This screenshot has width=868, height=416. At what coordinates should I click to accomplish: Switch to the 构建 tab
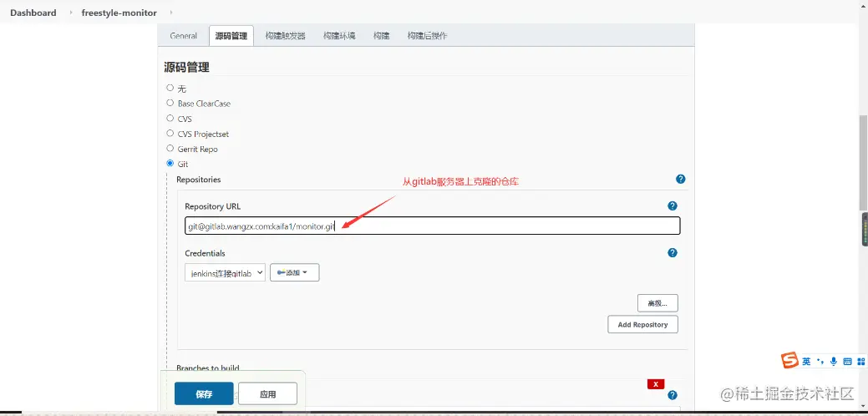point(382,35)
